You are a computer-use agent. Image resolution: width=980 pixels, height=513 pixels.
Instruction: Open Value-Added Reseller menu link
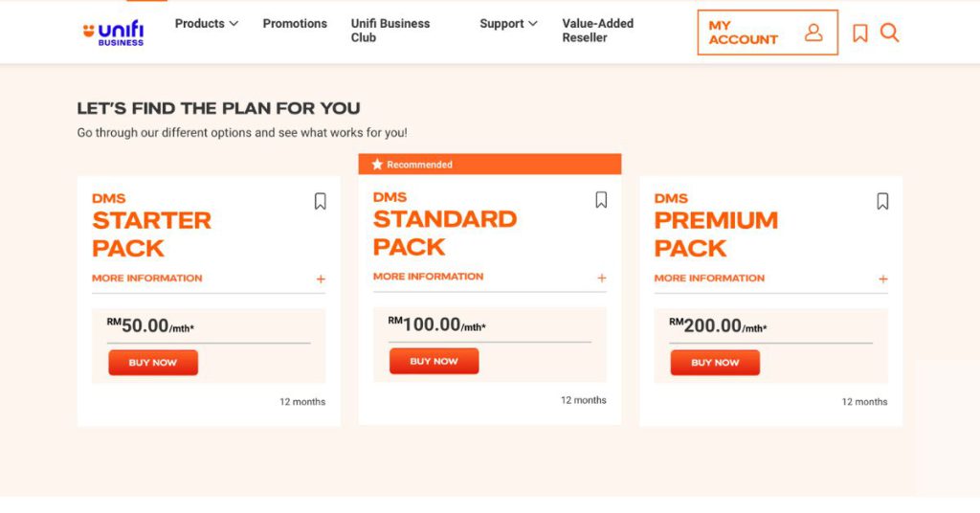tap(597, 31)
